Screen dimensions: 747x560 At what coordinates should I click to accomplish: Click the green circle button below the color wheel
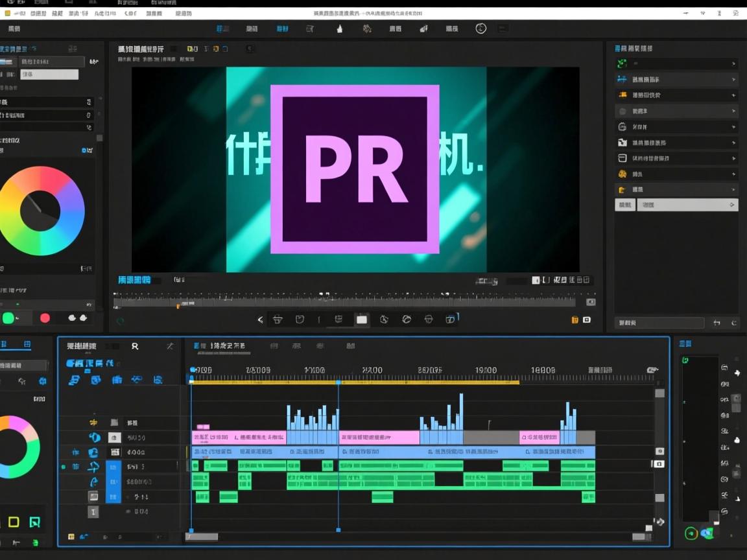[x=8, y=318]
